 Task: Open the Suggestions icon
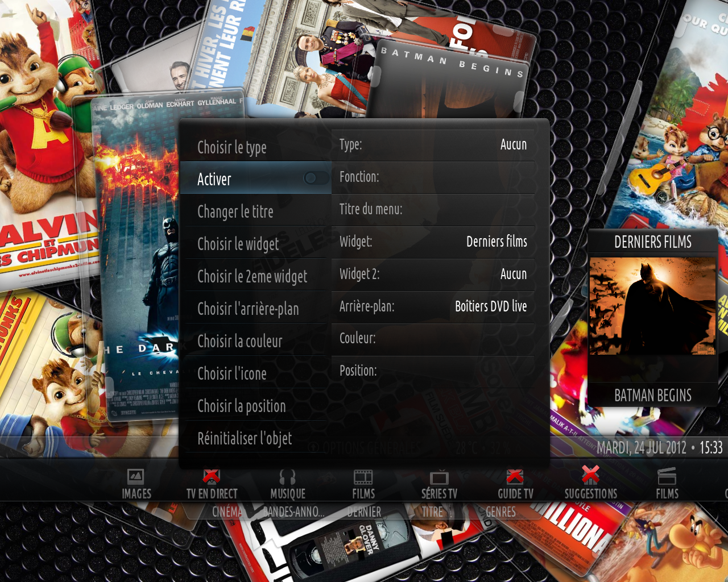pyautogui.click(x=591, y=476)
